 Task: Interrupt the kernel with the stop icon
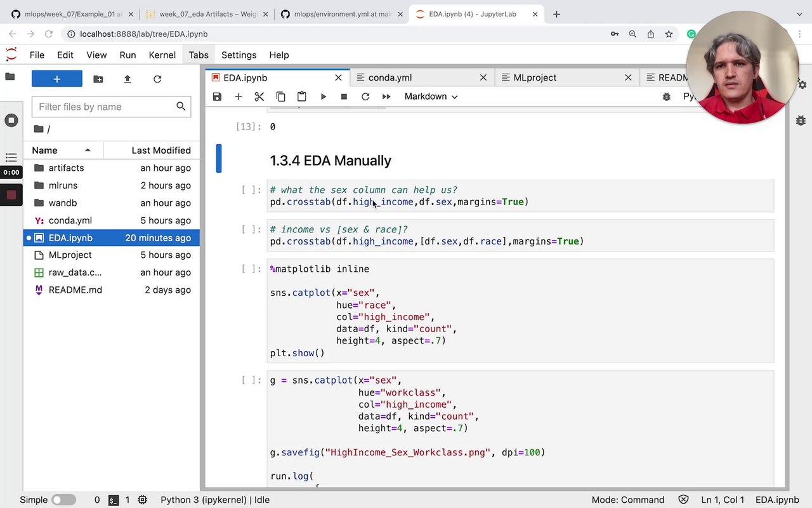point(344,97)
